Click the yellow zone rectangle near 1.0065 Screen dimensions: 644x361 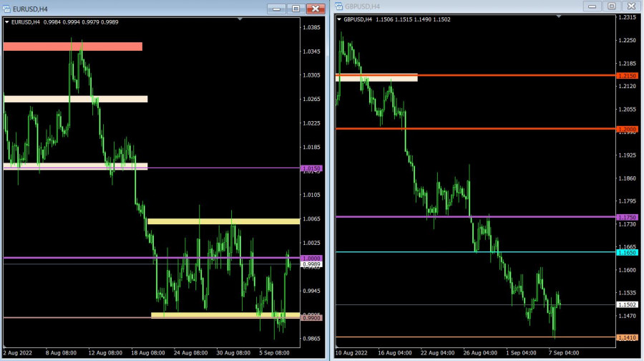[223, 221]
